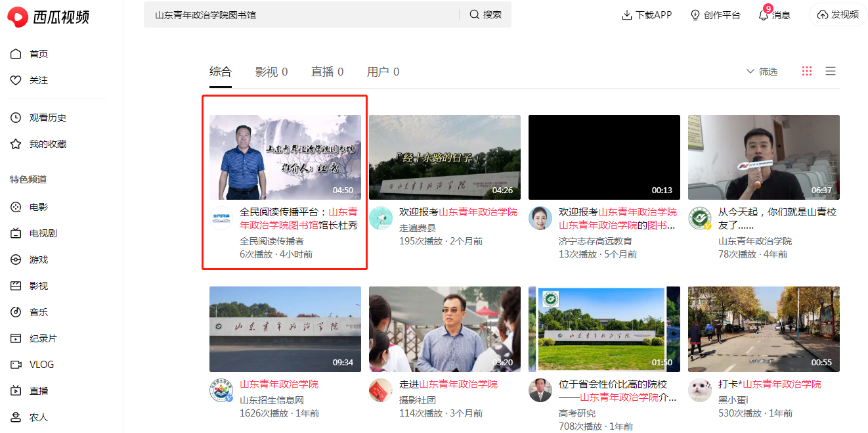Click the 搜索 search button
This screenshot has height=433, width=868.
pyautogui.click(x=485, y=14)
